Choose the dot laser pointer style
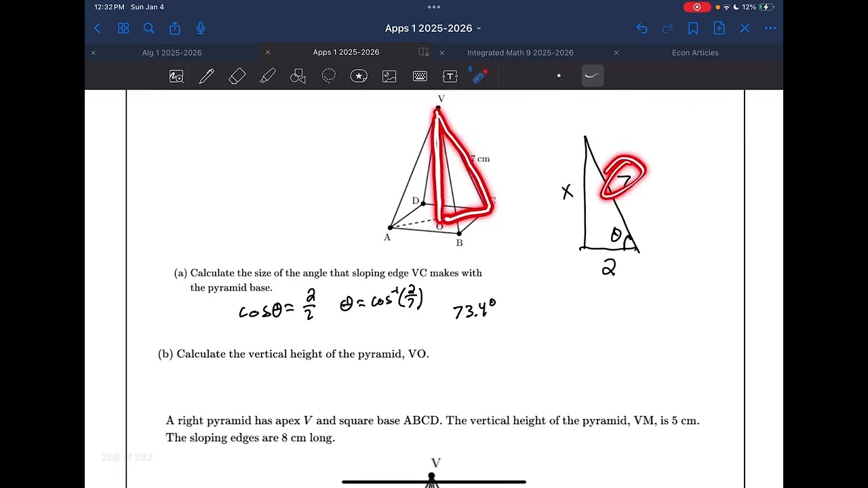The height and width of the screenshot is (488, 868). [x=559, y=76]
